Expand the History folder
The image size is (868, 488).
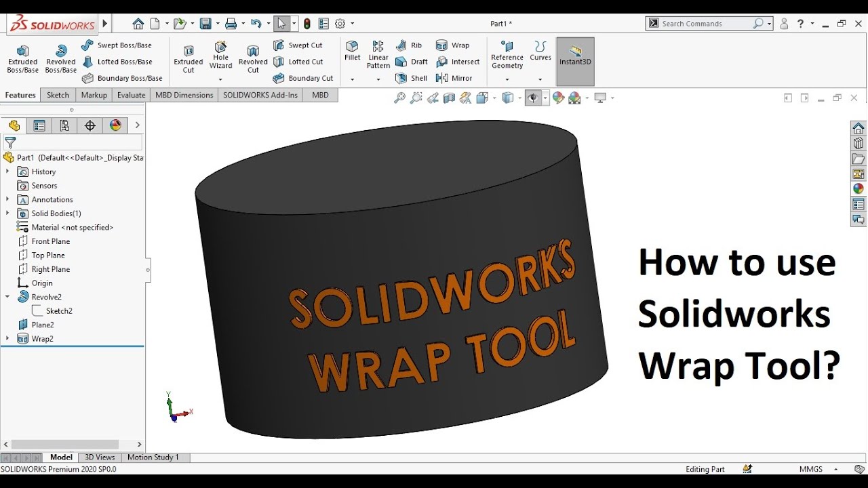(7, 171)
